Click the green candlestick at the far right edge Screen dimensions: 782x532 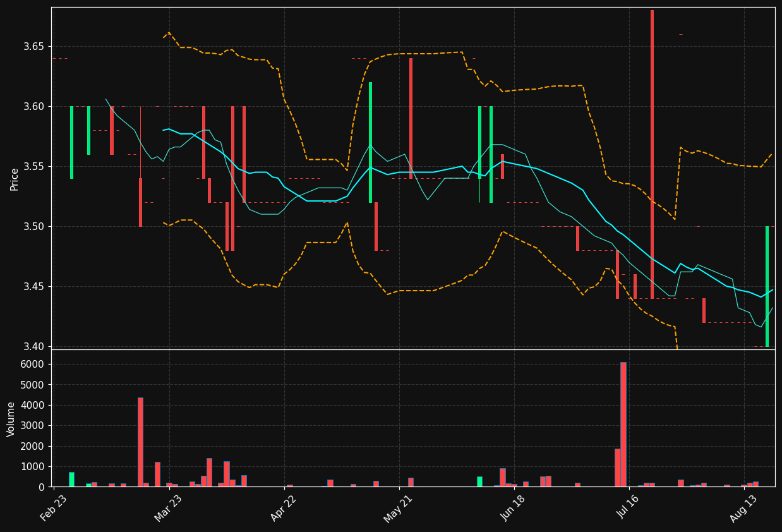click(x=767, y=287)
